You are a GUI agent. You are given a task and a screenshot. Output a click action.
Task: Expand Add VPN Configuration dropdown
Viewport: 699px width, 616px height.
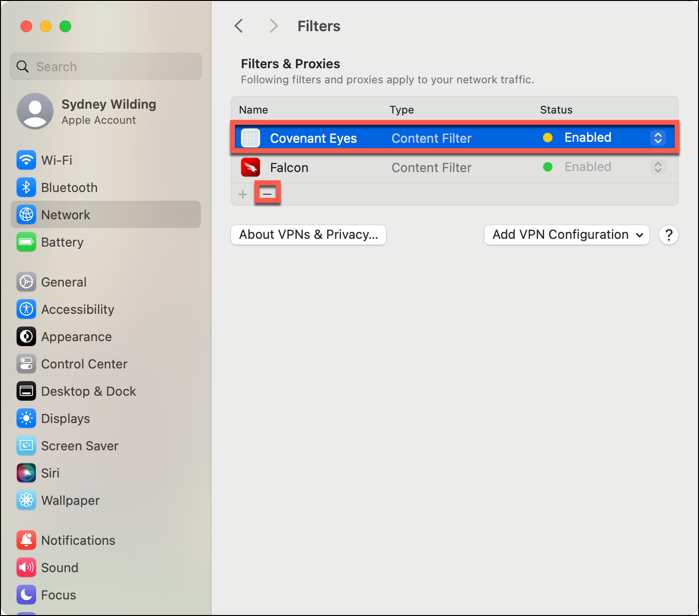pyautogui.click(x=567, y=235)
